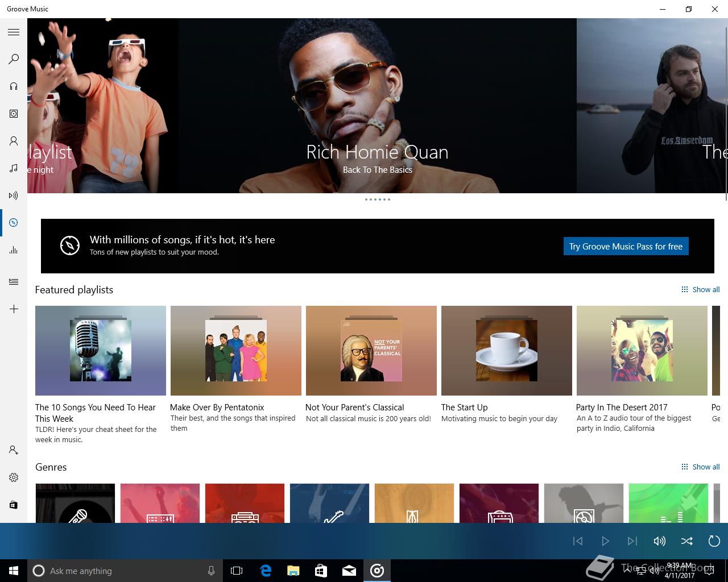Open Artists via the person icon

click(14, 141)
